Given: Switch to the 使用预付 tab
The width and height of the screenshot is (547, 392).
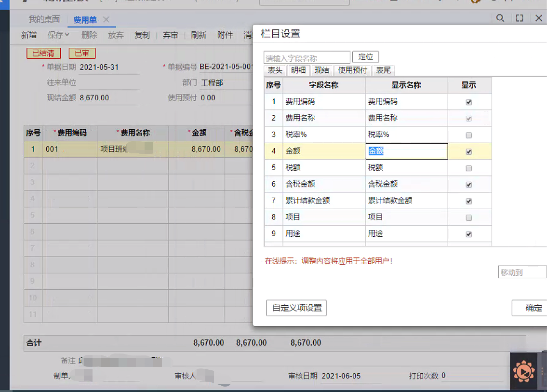Looking at the screenshot, I should point(353,70).
